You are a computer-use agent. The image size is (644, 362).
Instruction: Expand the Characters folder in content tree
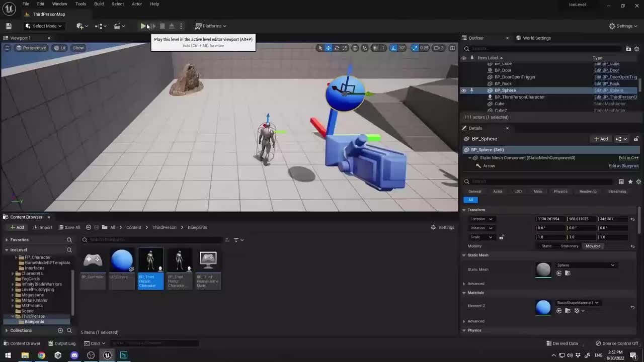point(13,274)
